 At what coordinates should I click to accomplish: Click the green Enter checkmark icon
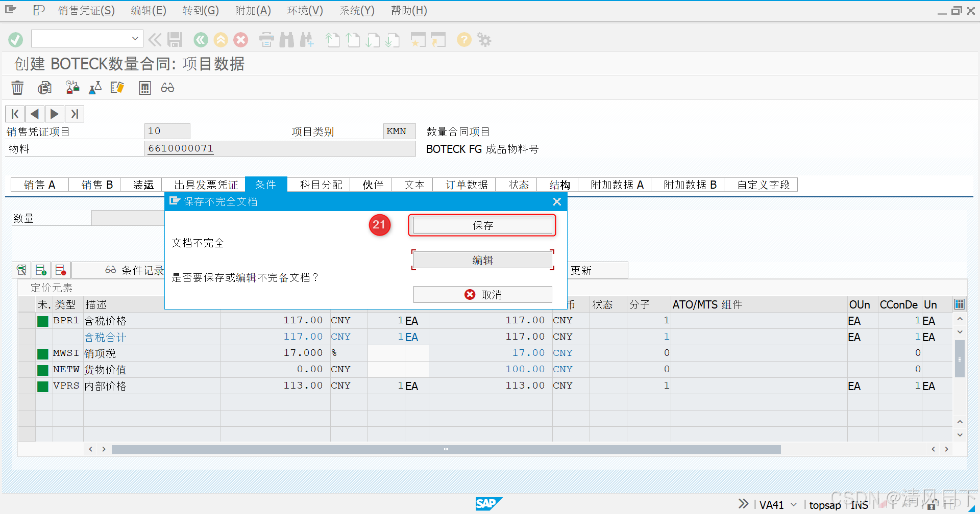pos(15,39)
